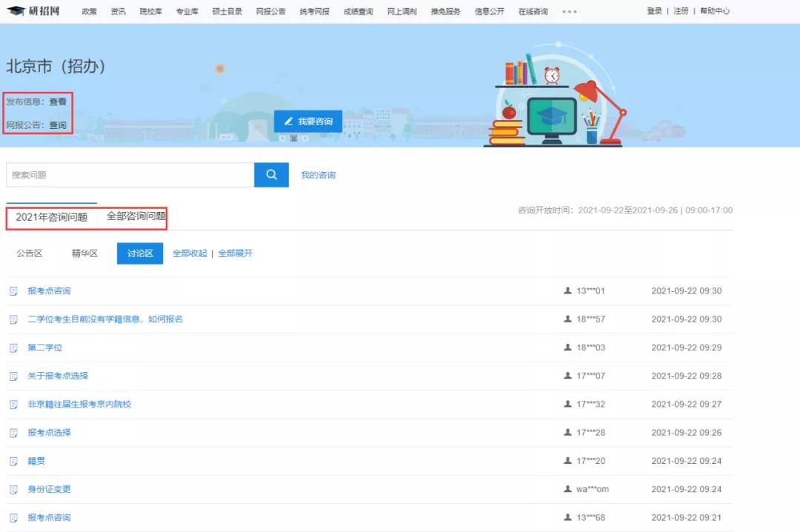Image resolution: width=800 pixels, height=532 pixels.
Task: Expand all posts via 全部展开
Action: click(235, 253)
